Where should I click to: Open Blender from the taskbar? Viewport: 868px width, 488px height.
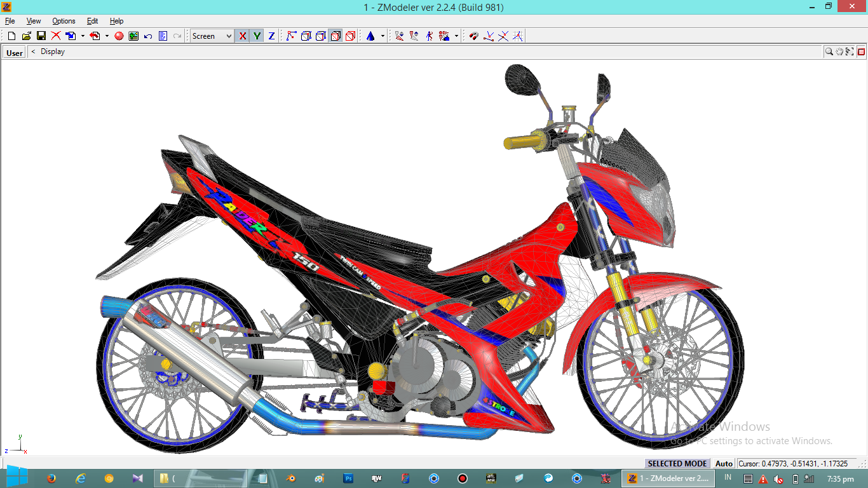coord(291,478)
